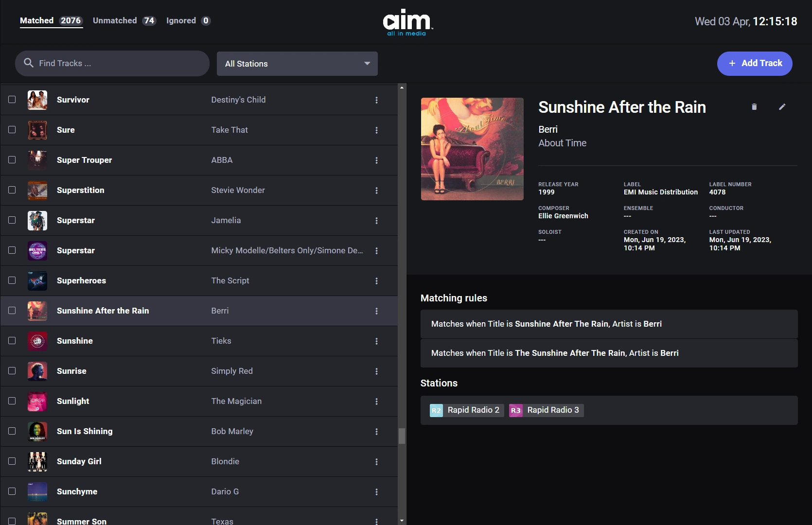This screenshot has width=812, height=525.
Task: Open the more options menu for Sunchyme
Action: click(376, 492)
